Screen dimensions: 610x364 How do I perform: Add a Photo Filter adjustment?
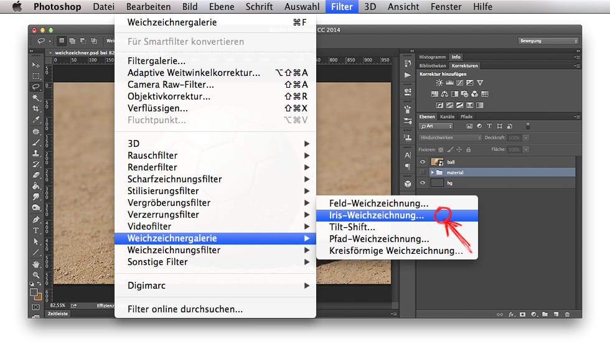(x=464, y=94)
